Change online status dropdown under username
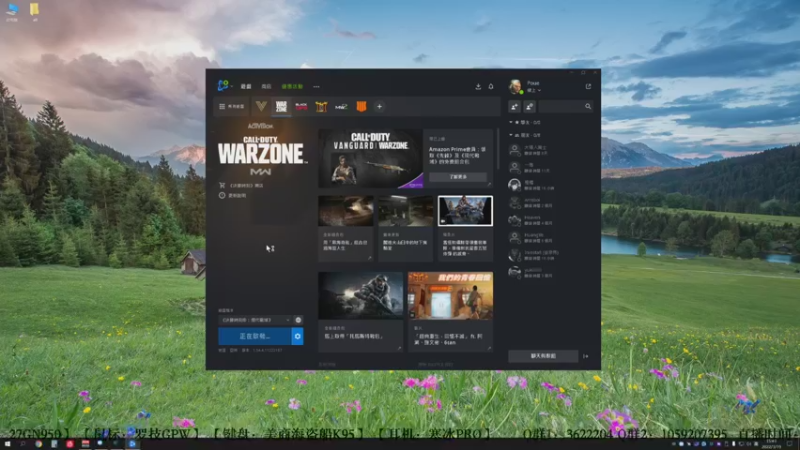800x450 pixels. click(x=534, y=90)
